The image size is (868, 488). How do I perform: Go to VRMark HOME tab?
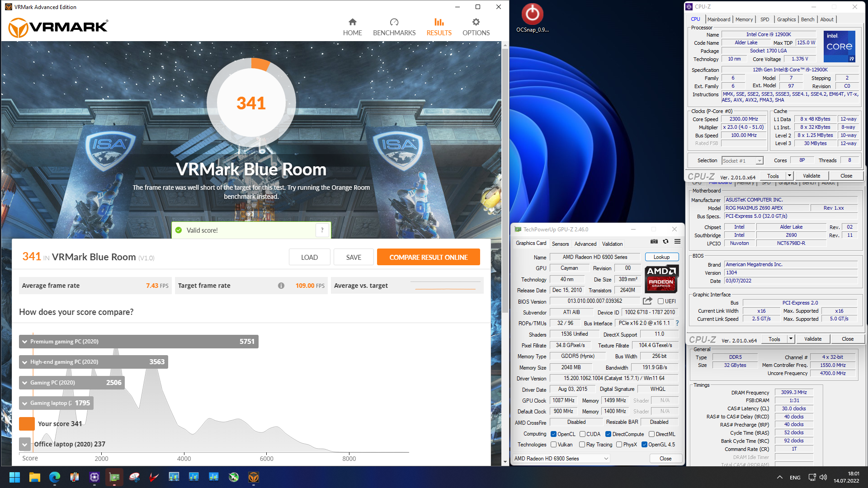(x=352, y=28)
